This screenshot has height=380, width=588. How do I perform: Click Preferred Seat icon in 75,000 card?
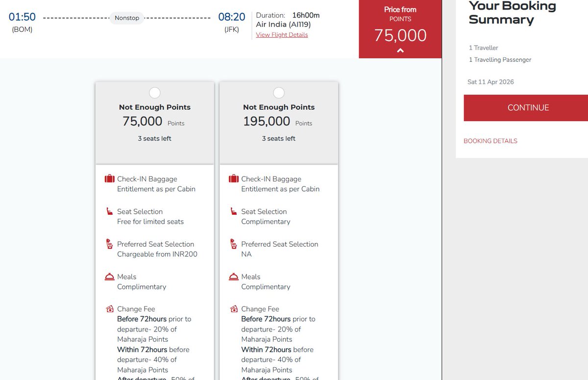[110, 244]
